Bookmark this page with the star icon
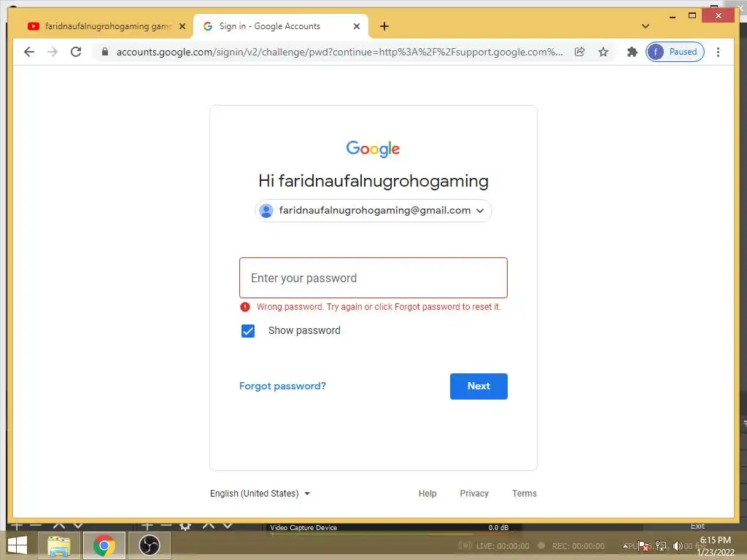 click(603, 52)
